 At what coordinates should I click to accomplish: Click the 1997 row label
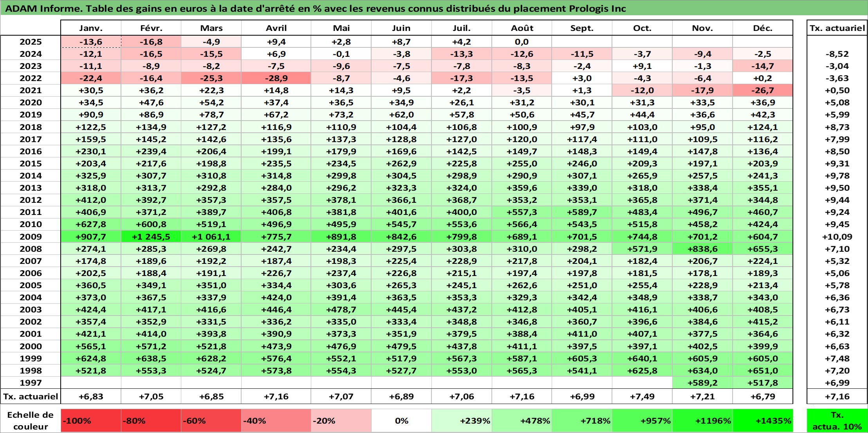pyautogui.click(x=31, y=383)
